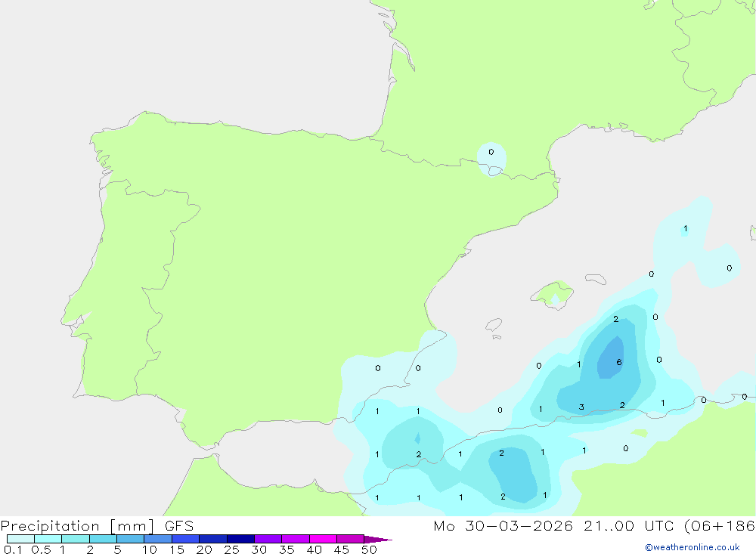
Task: Pick the 15–20 mm blue legend swatch
Action: 185,539
